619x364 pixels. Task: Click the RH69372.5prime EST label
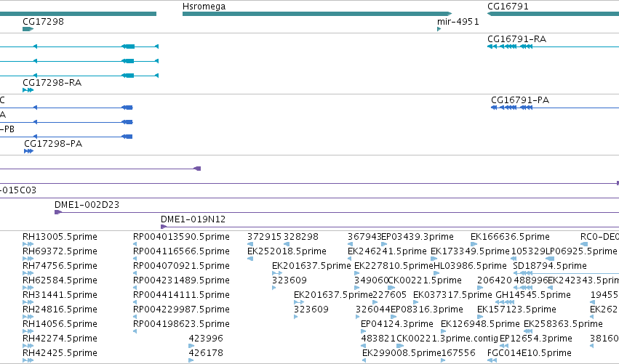(x=60, y=251)
